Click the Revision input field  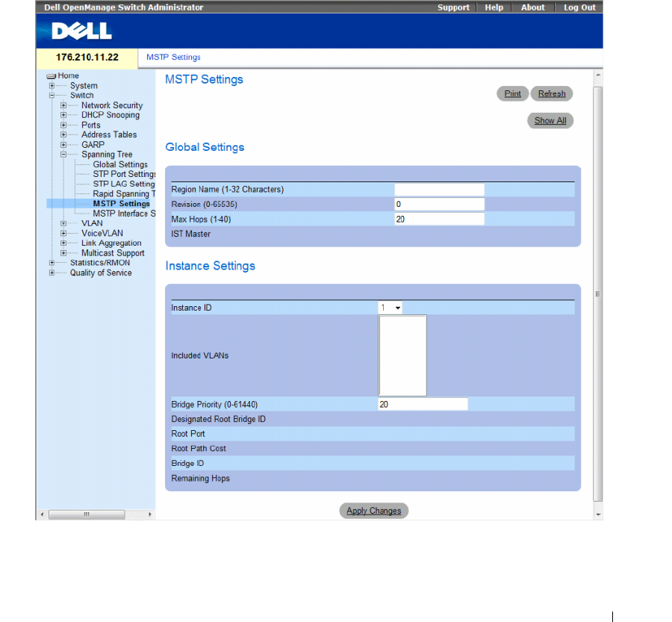439,204
